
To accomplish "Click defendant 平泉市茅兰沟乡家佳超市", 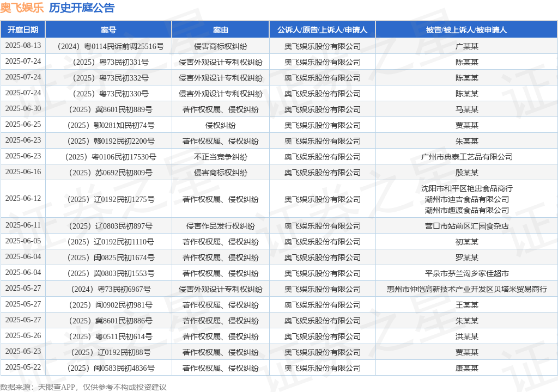I will point(467,273).
